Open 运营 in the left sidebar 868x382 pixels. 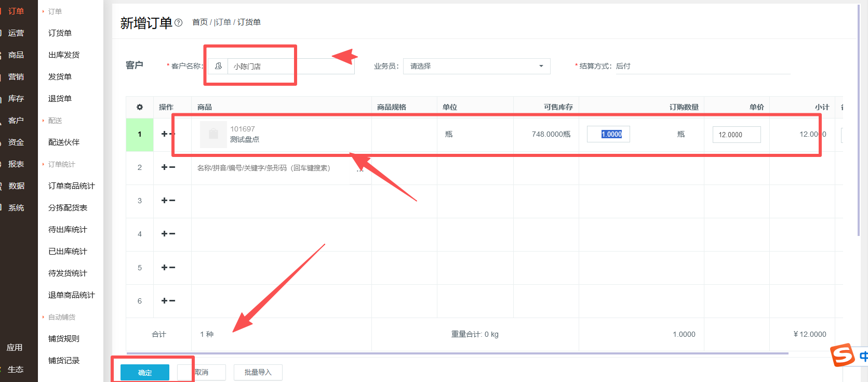pyautogui.click(x=16, y=33)
